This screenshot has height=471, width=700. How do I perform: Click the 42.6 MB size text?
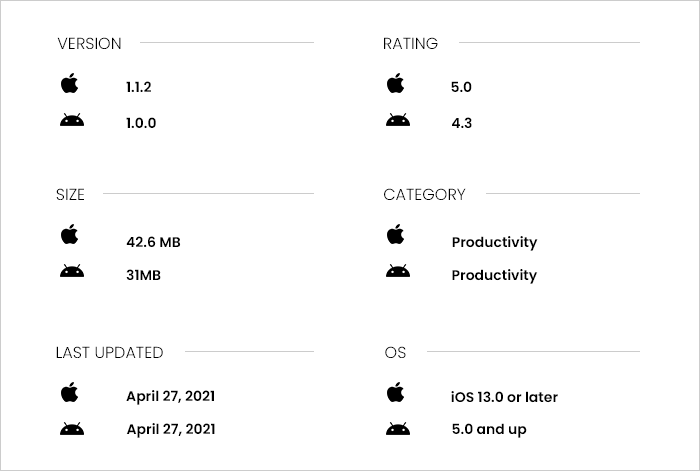[x=154, y=242]
